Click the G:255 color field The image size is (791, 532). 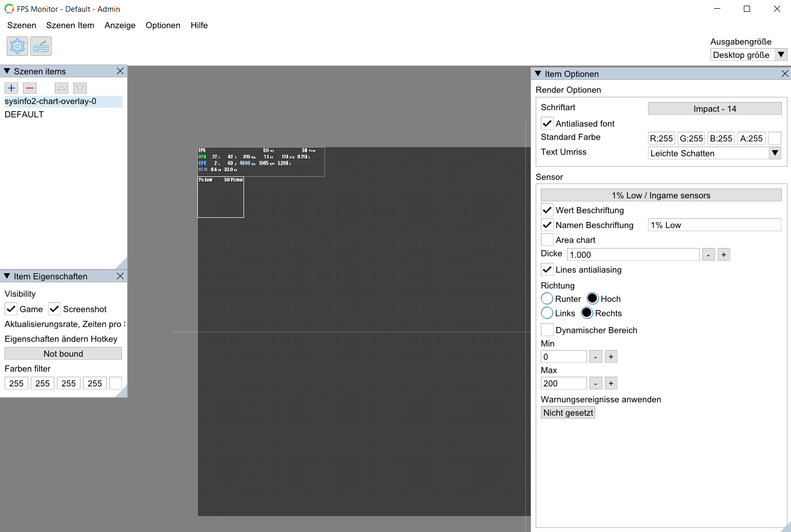click(x=691, y=138)
